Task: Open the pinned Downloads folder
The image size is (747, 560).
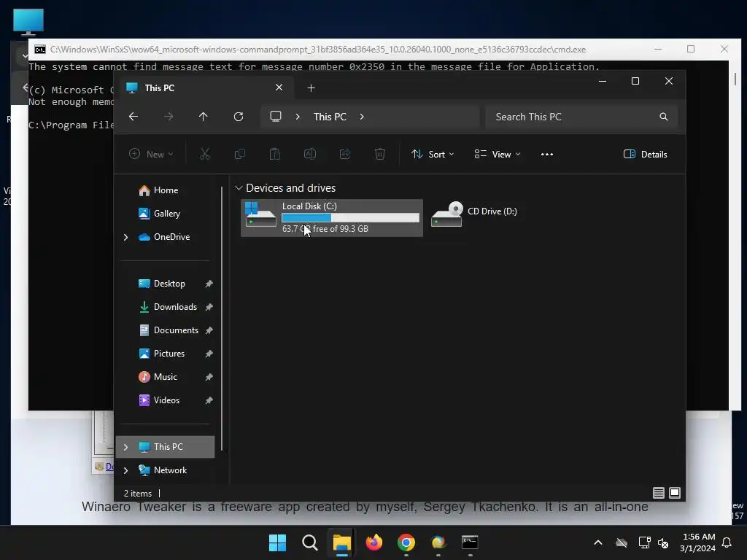Action: coord(166,307)
